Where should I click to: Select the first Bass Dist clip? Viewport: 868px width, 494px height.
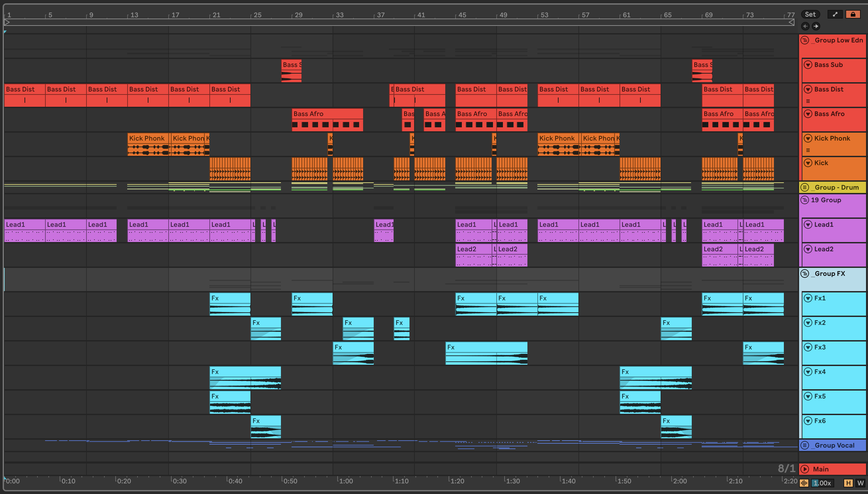[25, 95]
